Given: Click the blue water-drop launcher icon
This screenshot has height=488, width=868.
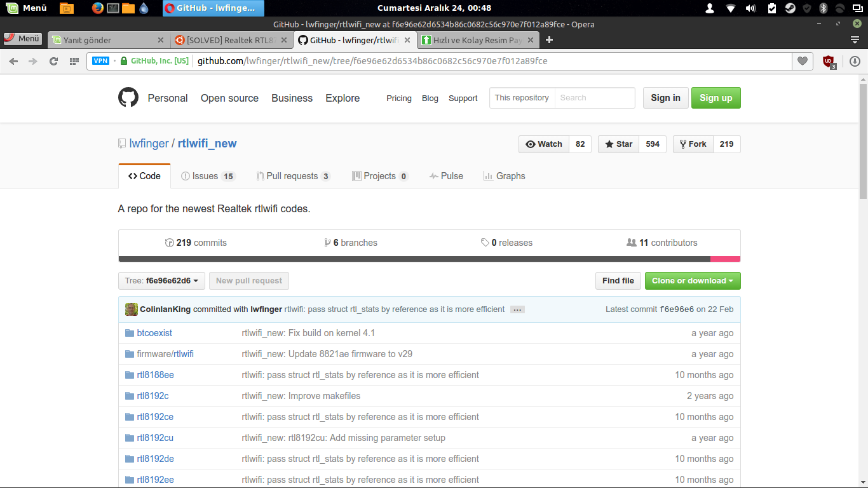Looking at the screenshot, I should click(144, 8).
